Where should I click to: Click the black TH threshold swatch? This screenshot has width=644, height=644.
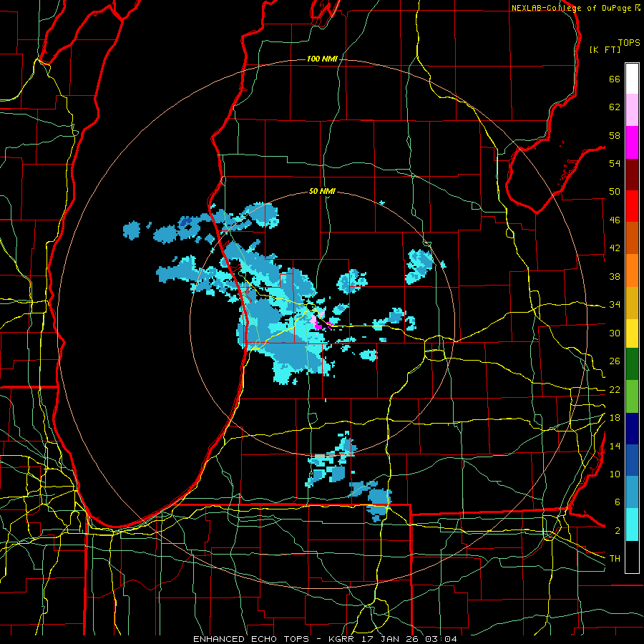point(632,557)
